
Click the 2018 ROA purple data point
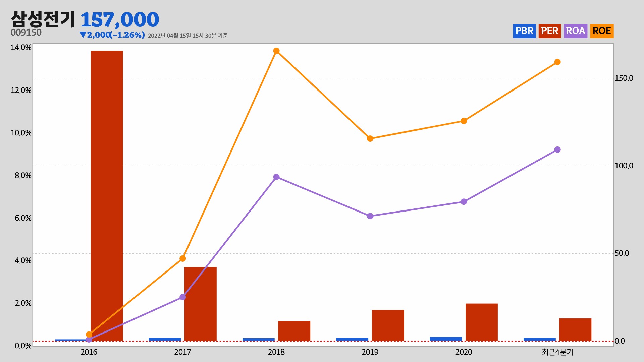pyautogui.click(x=276, y=177)
